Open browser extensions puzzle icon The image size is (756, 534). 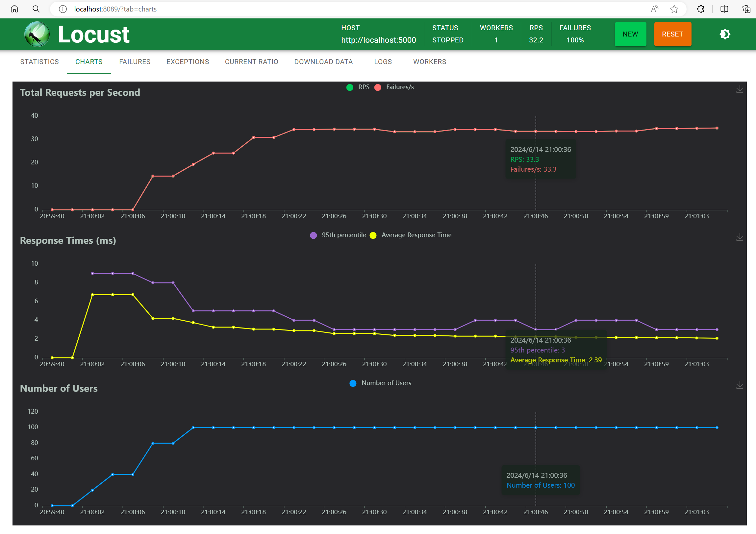[x=700, y=9]
